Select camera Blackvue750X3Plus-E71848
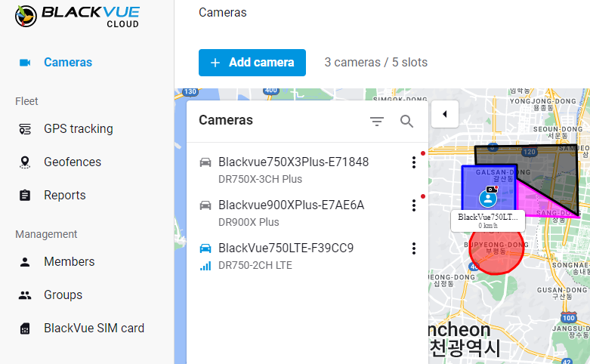Image resolution: width=590 pixels, height=364 pixels. [294, 162]
